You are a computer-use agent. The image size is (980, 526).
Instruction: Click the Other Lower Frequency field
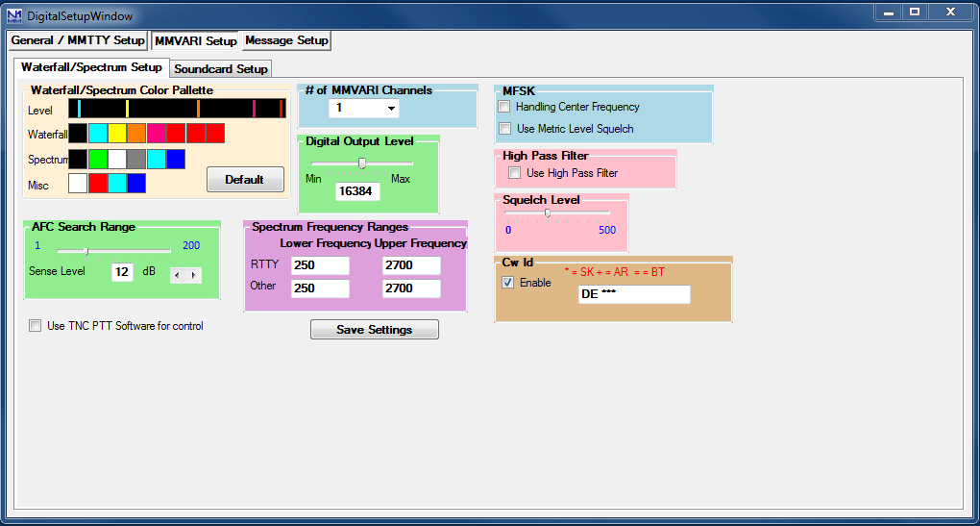point(320,288)
